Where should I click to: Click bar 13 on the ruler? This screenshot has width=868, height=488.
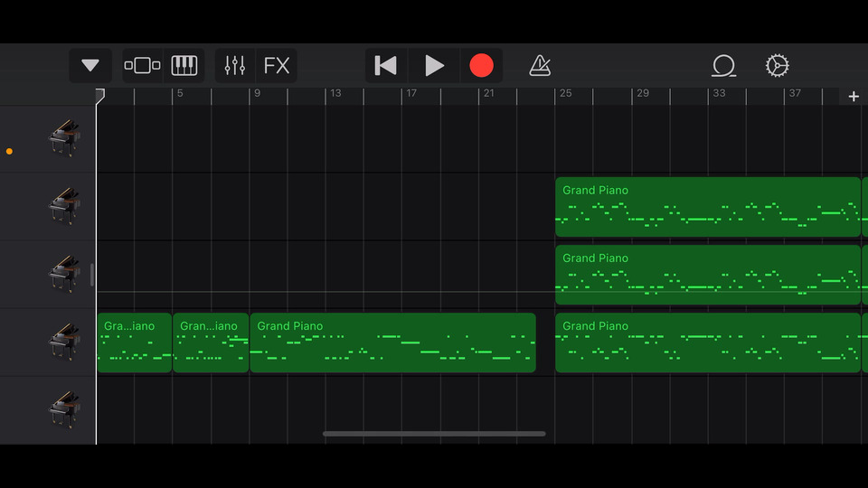(335, 93)
